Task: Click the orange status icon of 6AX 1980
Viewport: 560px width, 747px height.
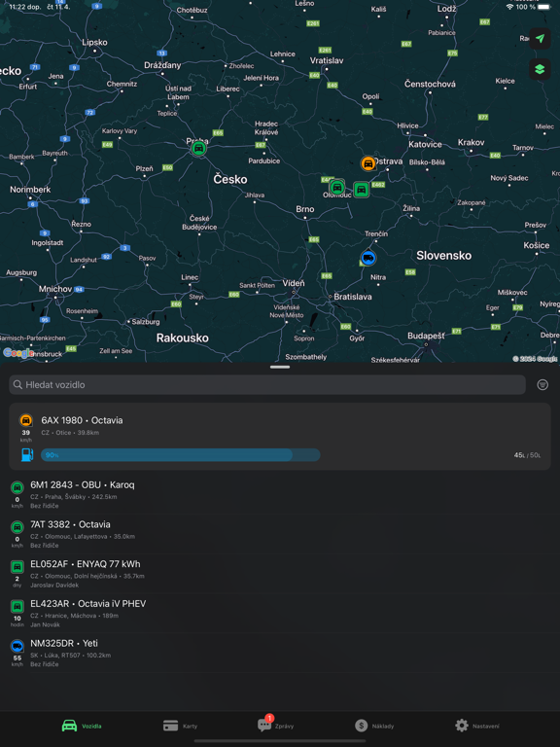Action: pos(25,420)
